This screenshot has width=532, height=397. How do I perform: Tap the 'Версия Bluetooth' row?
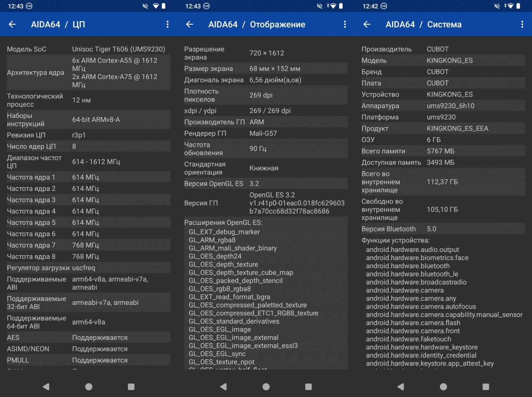tap(443, 229)
